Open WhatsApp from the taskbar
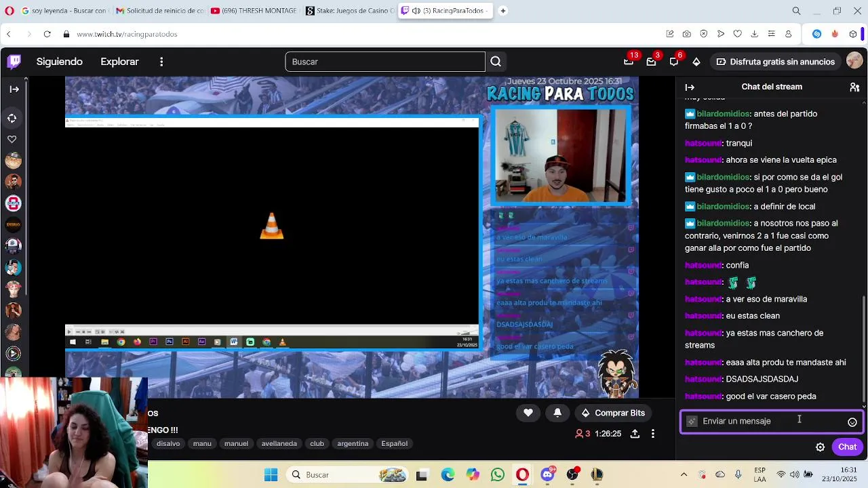This screenshot has height=488, width=868. coord(498,474)
